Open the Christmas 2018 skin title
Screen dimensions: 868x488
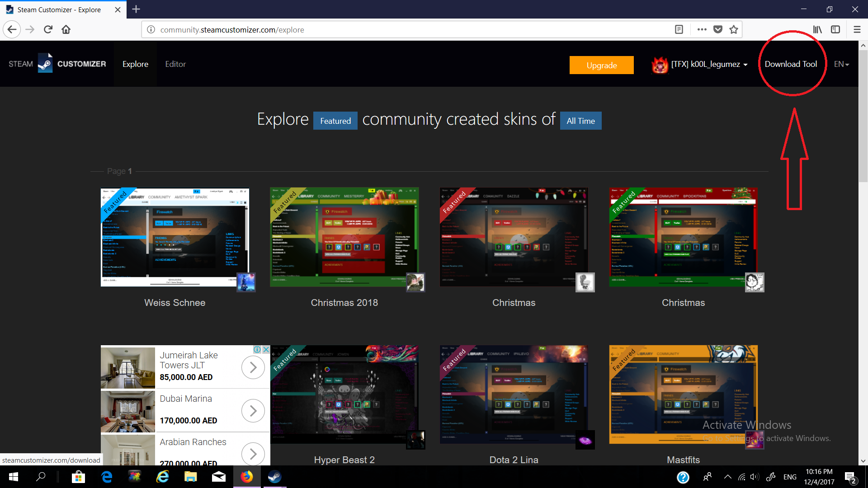(x=344, y=303)
